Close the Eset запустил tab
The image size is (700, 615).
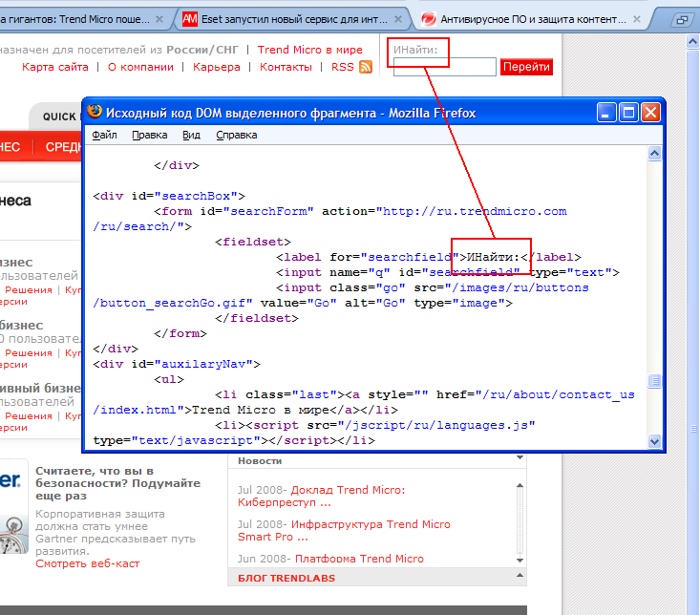[x=398, y=19]
